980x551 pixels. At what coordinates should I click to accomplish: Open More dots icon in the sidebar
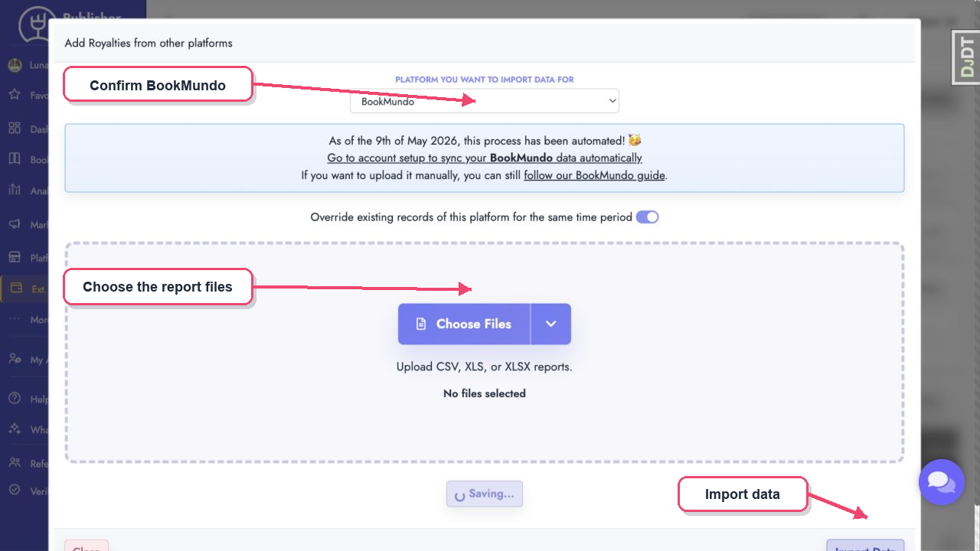coord(15,319)
